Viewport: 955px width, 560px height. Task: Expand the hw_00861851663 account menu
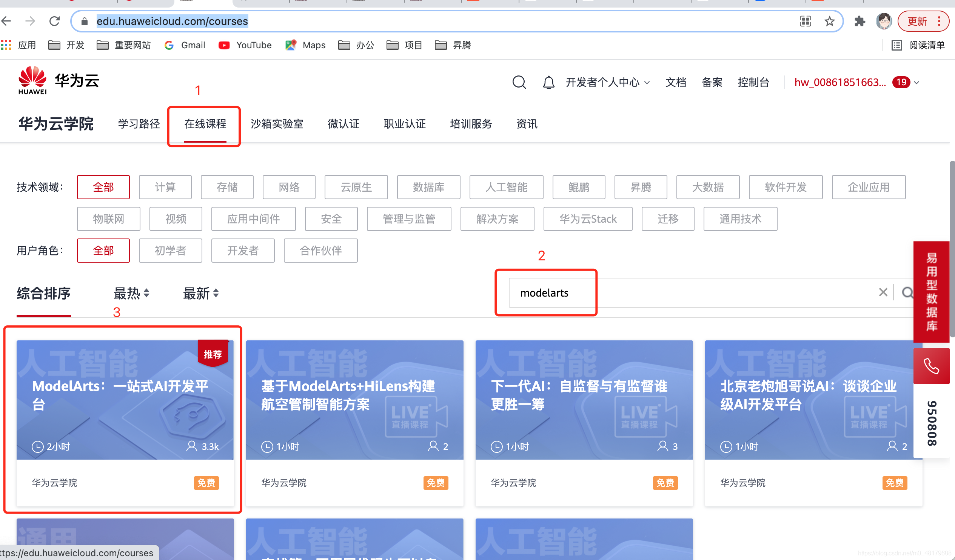click(856, 82)
